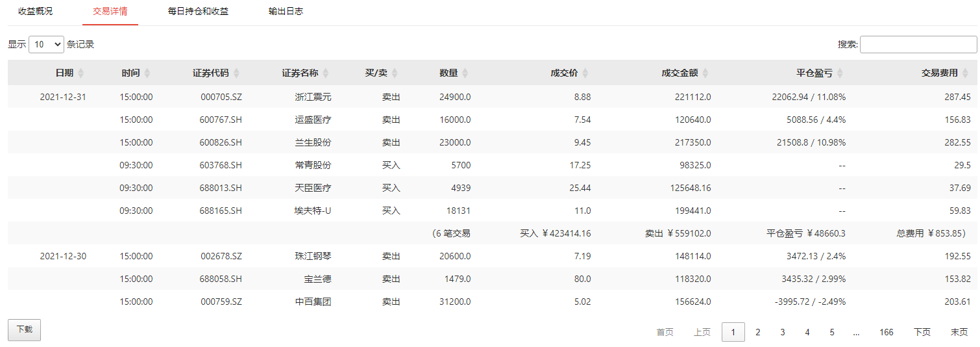
Task: Sort by 成交价 column sort icon
Action: click(585, 73)
